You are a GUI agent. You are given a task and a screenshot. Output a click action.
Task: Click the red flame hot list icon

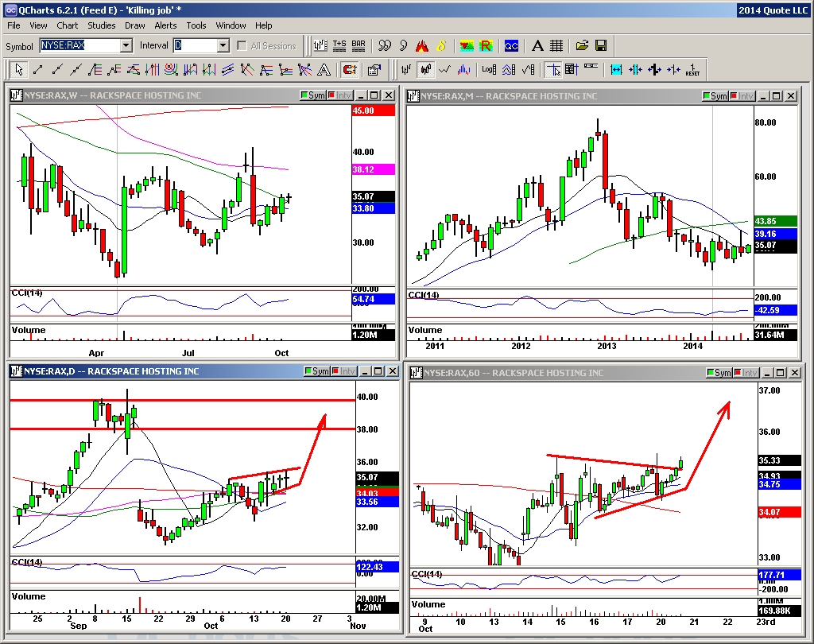pyautogui.click(x=422, y=45)
